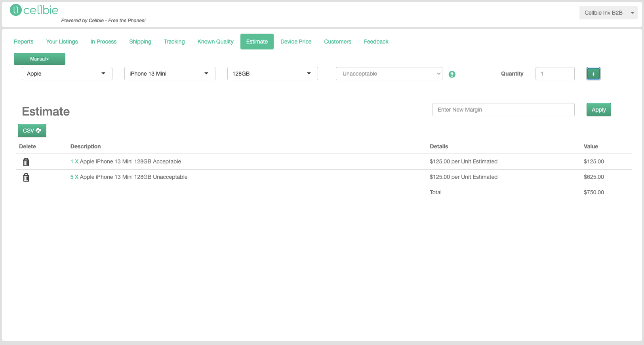Open the Tracking tab
Image resolution: width=644 pixels, height=345 pixels.
174,42
